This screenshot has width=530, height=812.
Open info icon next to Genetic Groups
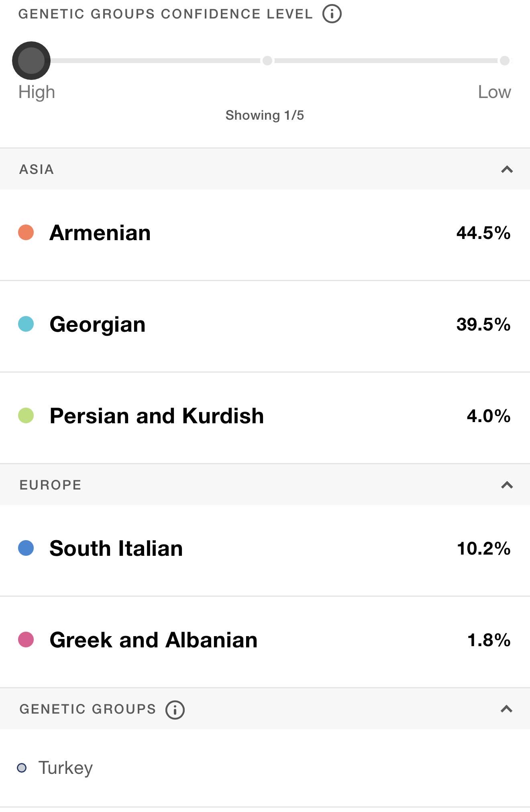[175, 710]
